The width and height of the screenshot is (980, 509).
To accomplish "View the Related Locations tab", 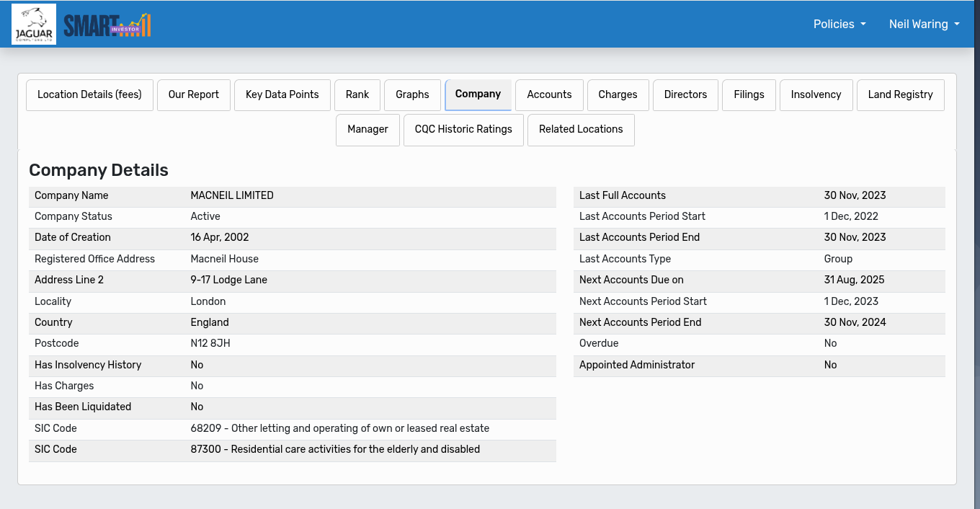I will pos(581,129).
